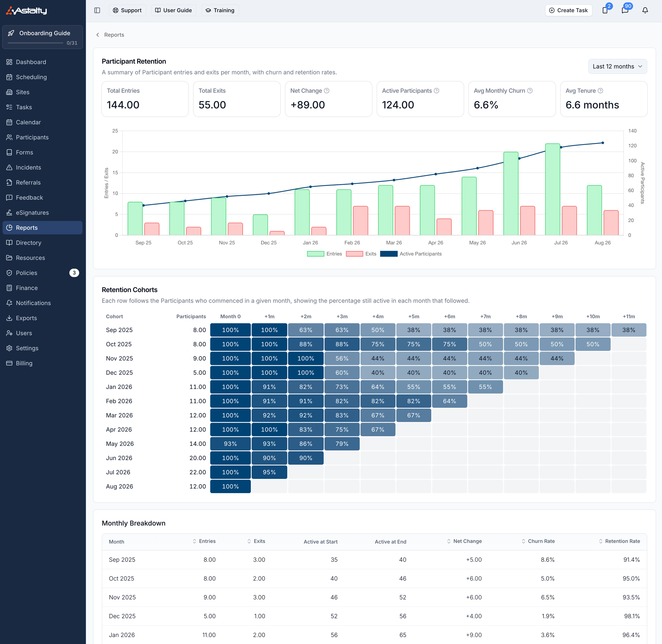
Task: Go to Participants in the sidebar
Action: click(x=43, y=137)
